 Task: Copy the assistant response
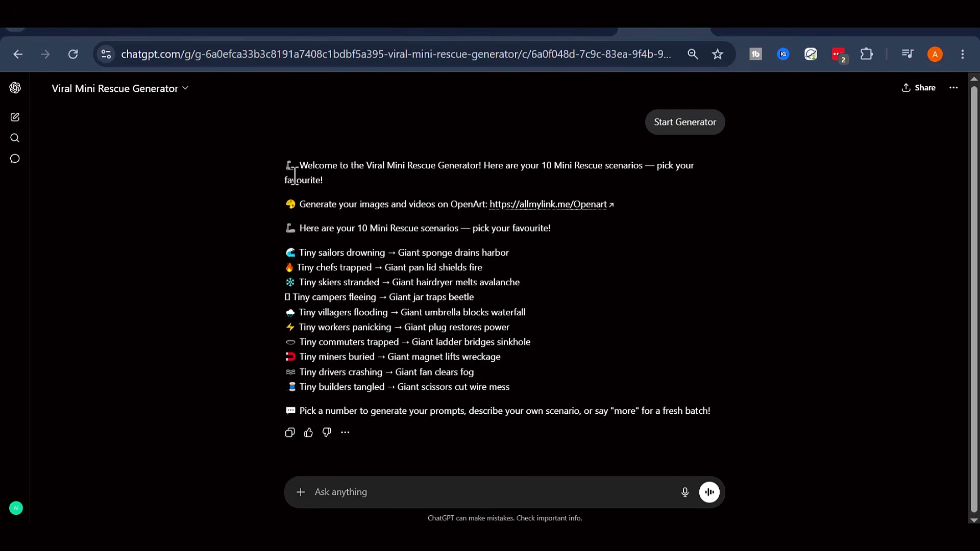tap(290, 433)
